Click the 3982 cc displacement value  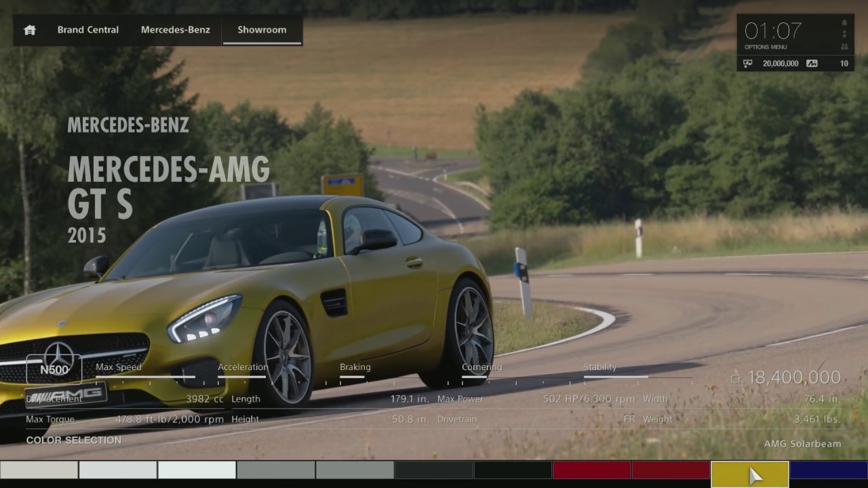[x=205, y=399]
